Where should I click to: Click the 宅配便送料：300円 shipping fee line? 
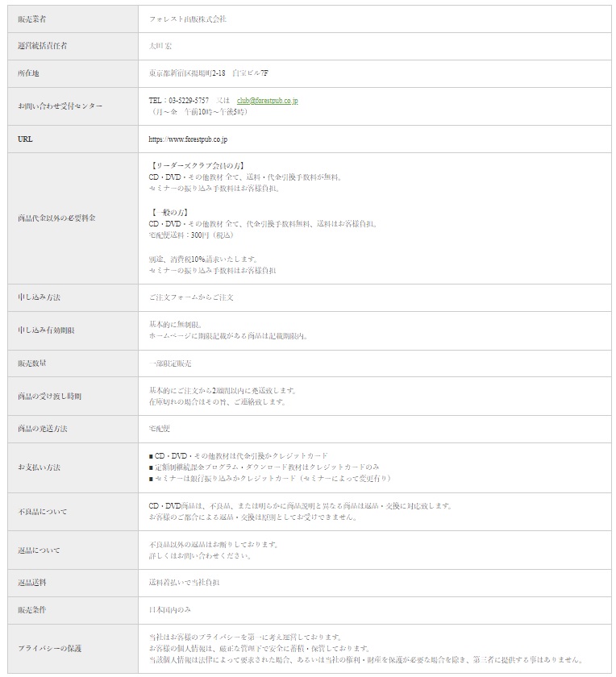tap(191, 235)
